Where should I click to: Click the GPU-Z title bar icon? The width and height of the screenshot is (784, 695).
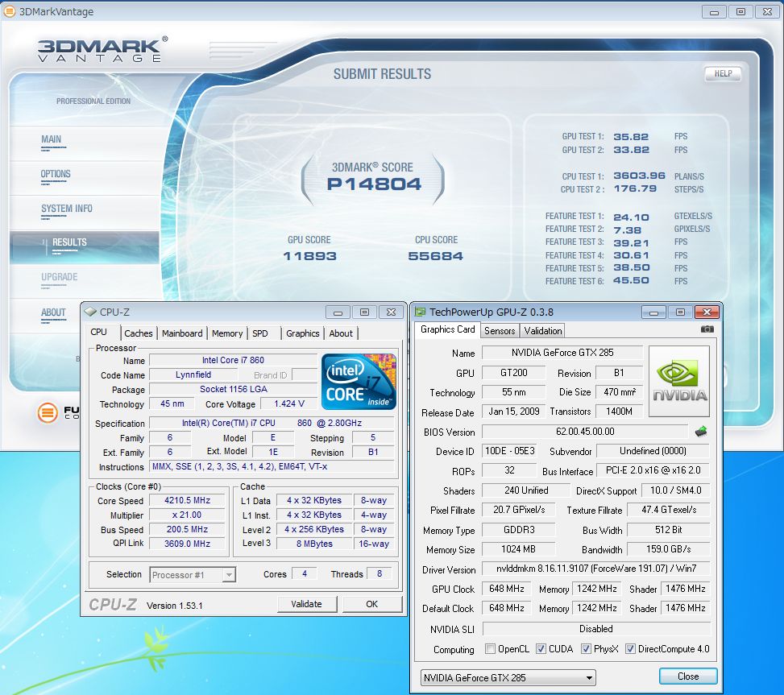pyautogui.click(x=420, y=312)
